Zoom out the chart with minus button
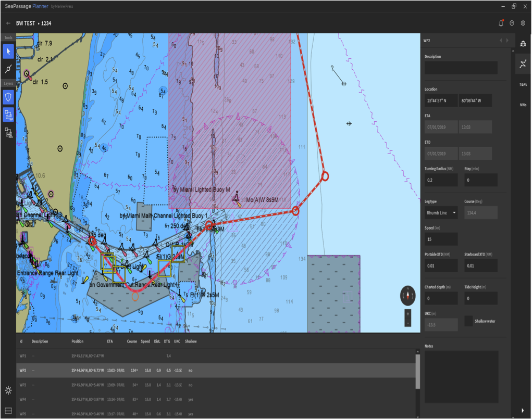This screenshot has width=532, height=419. [x=408, y=323]
